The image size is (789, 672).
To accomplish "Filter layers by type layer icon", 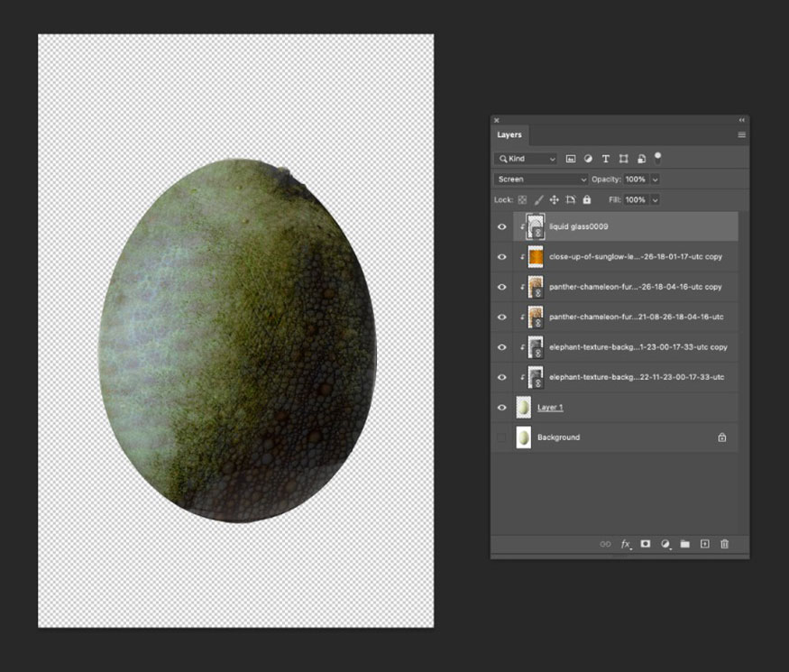I will point(606,159).
